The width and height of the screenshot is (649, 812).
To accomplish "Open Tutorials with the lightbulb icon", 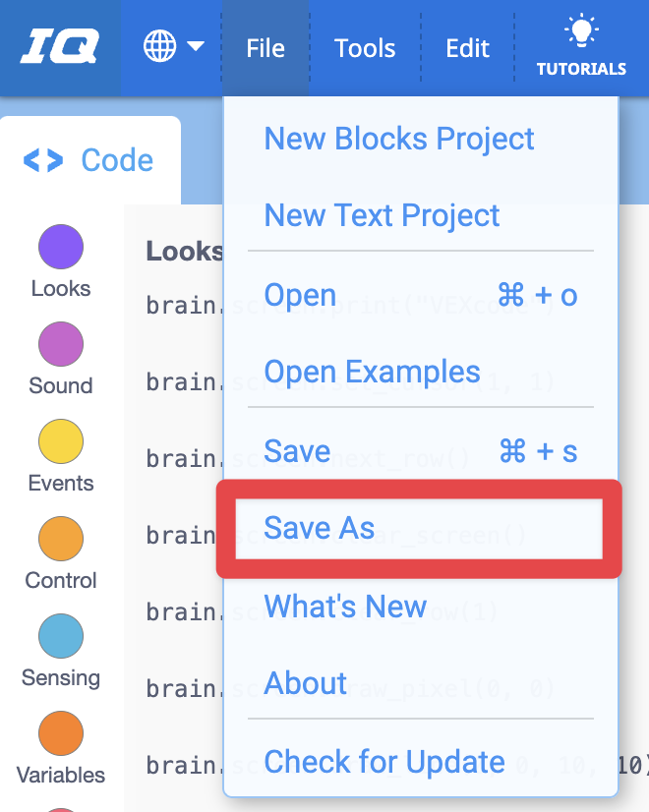I will 581,44.
